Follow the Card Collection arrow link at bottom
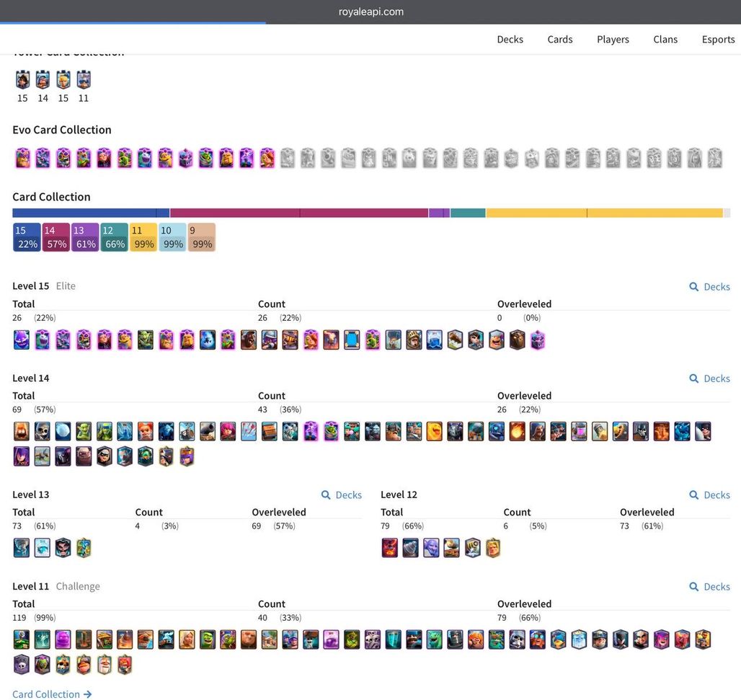The height and width of the screenshot is (700, 741). pos(52,694)
